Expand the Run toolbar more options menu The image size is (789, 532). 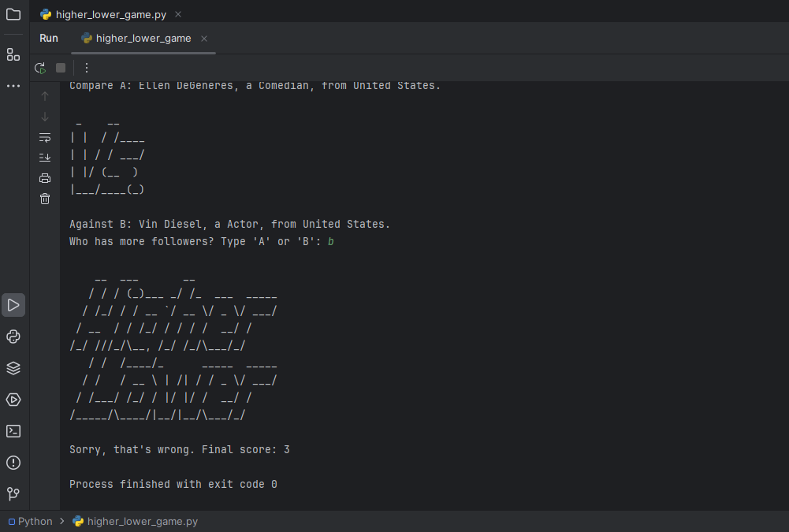click(x=87, y=68)
